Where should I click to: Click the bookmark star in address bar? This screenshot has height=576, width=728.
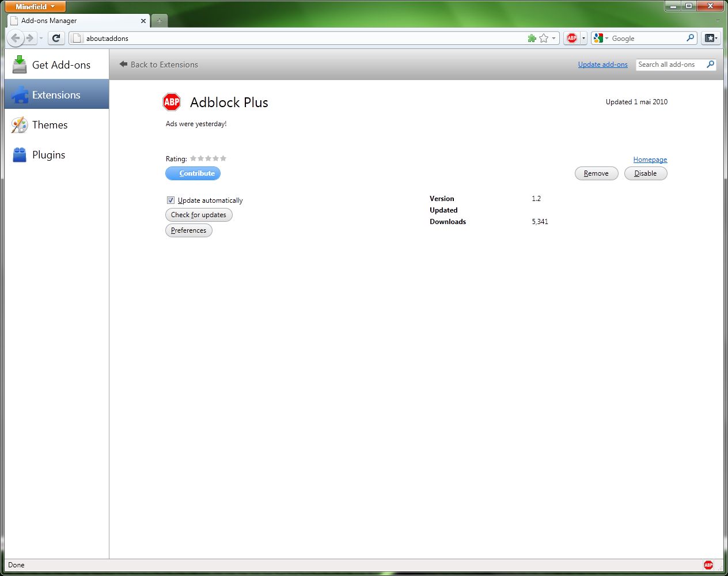click(544, 38)
